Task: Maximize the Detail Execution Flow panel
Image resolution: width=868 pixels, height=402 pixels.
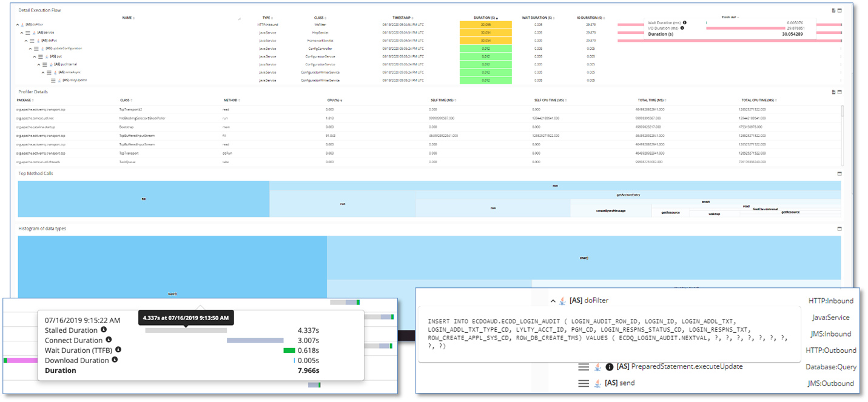Action: 840,10
